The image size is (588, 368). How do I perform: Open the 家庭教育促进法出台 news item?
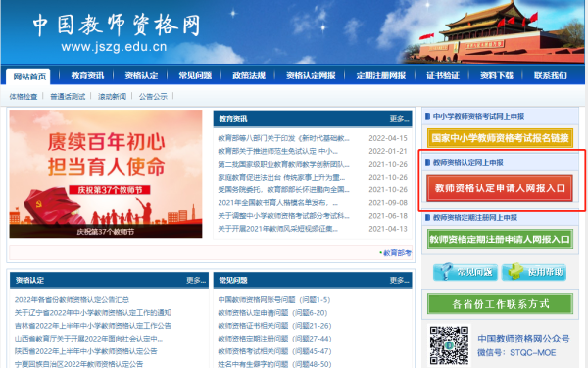[281, 177]
